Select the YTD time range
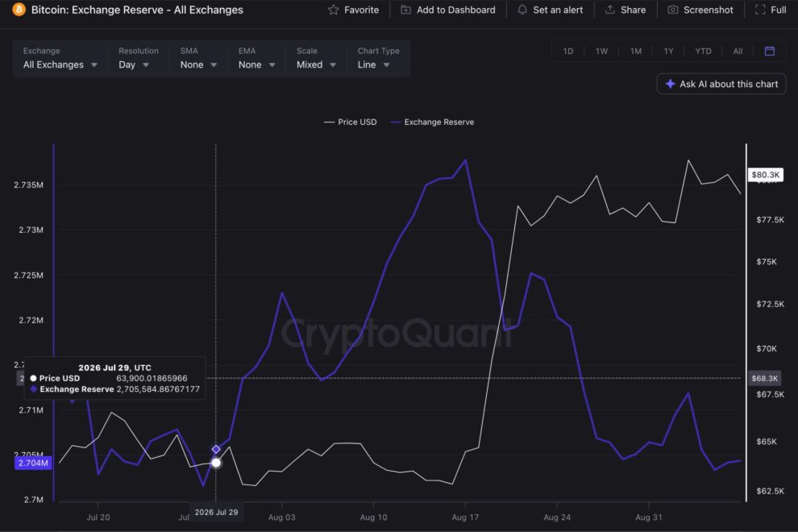 [704, 51]
